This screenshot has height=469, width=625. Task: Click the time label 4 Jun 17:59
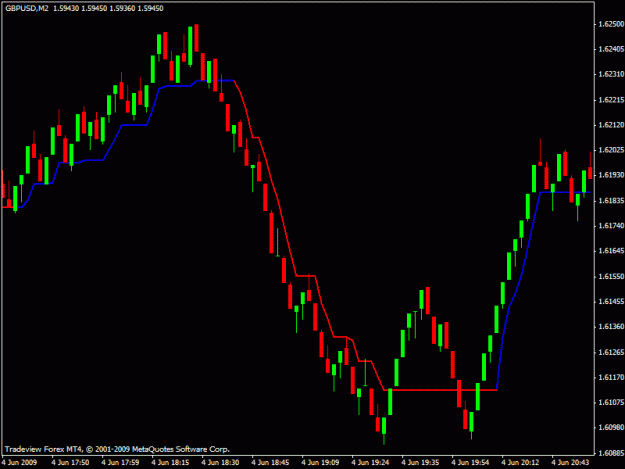coord(120,463)
